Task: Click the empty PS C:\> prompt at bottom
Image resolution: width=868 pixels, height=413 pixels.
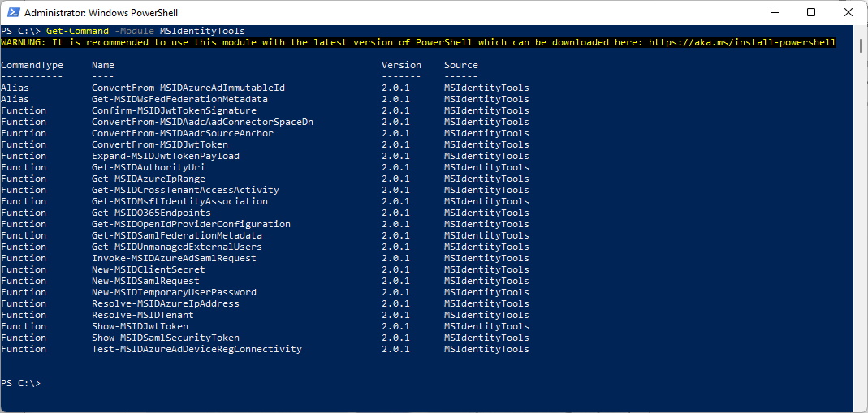Action: click(20, 383)
